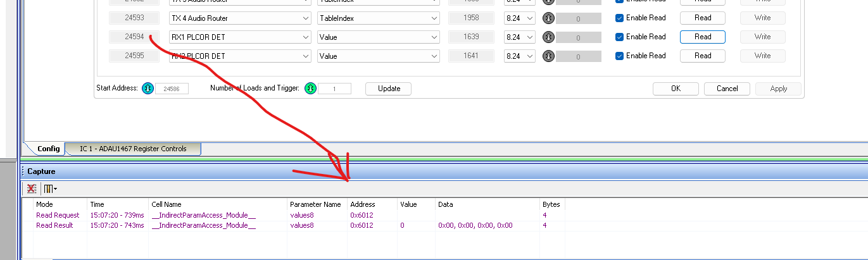Click the time 15:07:20 - 743ms cell

click(x=118, y=225)
